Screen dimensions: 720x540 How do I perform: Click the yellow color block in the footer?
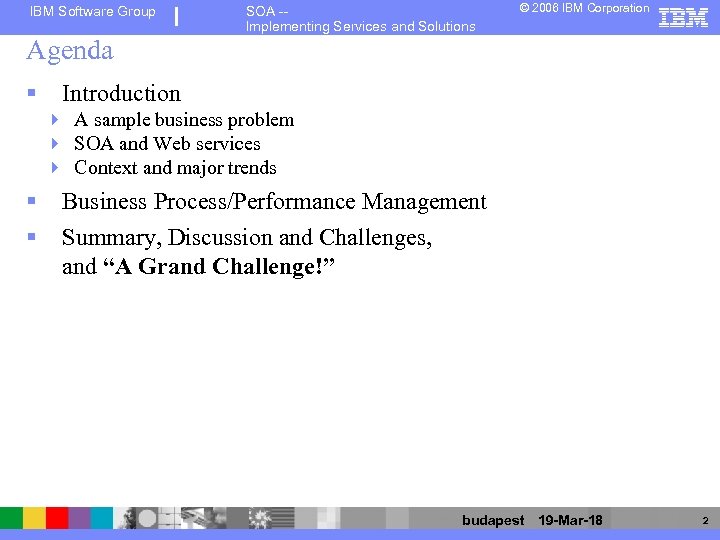pos(34,518)
